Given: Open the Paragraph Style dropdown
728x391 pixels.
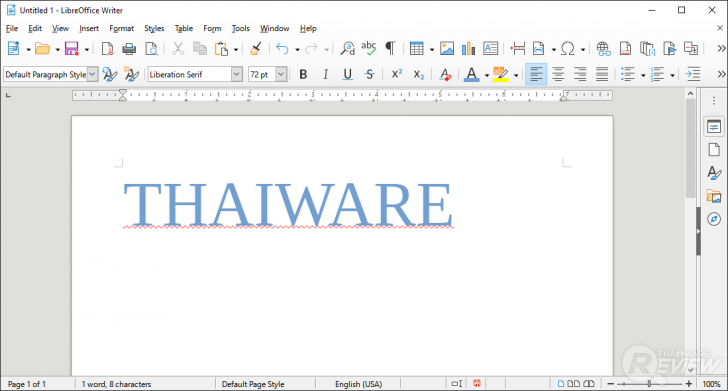Looking at the screenshot, I should [93, 74].
